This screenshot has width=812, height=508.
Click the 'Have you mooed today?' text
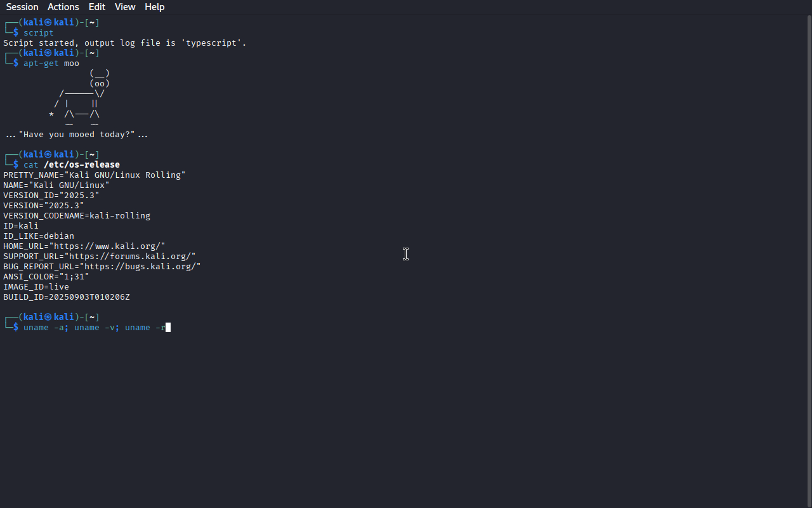(77, 134)
